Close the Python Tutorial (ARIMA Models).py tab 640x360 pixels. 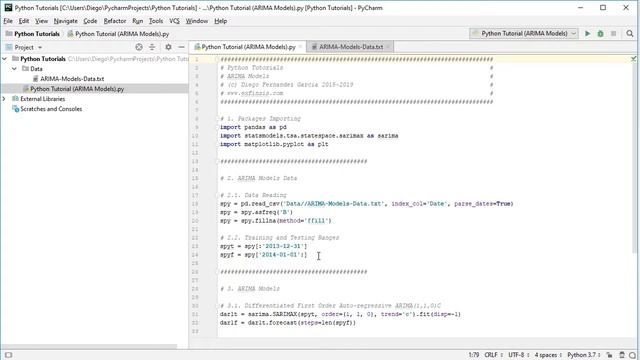[300, 47]
